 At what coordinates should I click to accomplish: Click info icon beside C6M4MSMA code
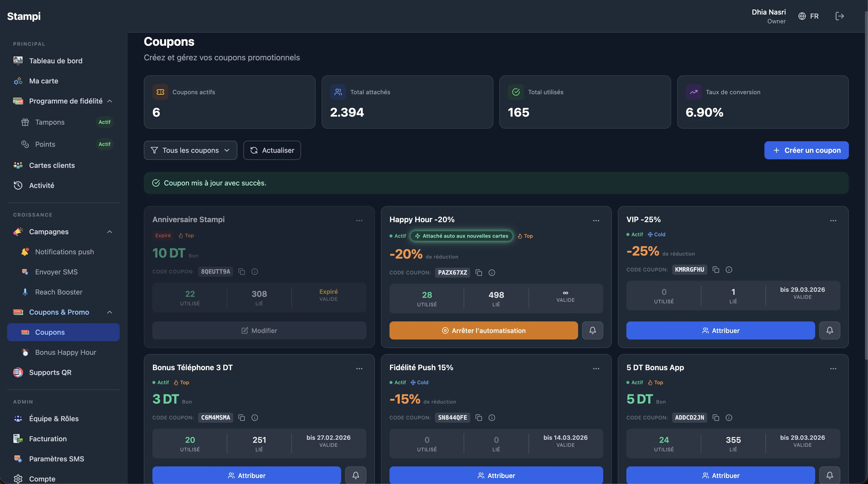tap(255, 417)
